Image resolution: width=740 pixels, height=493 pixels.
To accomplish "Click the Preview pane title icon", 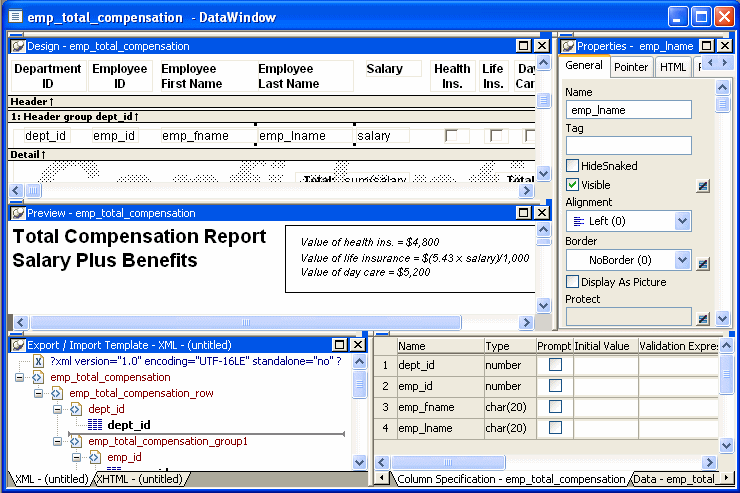I will [17, 213].
